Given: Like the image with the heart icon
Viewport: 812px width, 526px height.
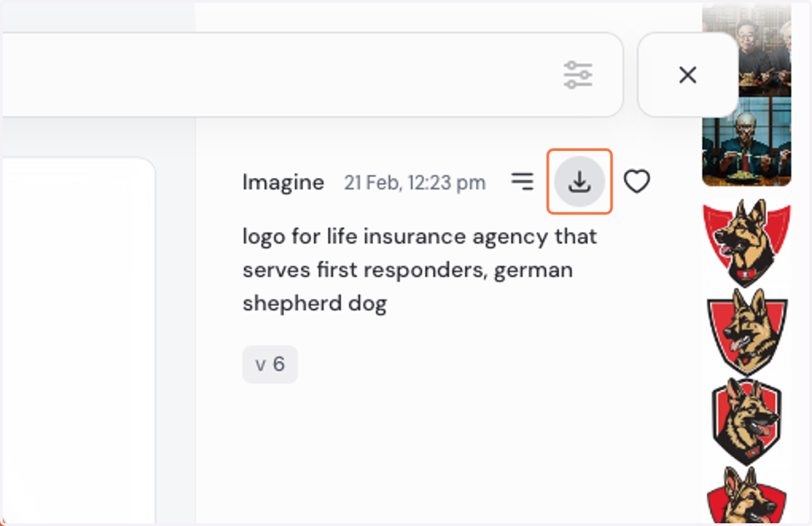Looking at the screenshot, I should (637, 181).
